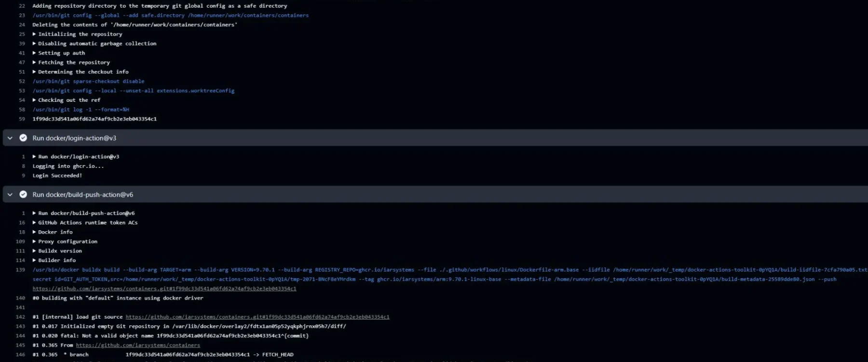Expand the 'Checking out the ref' group

(34, 100)
